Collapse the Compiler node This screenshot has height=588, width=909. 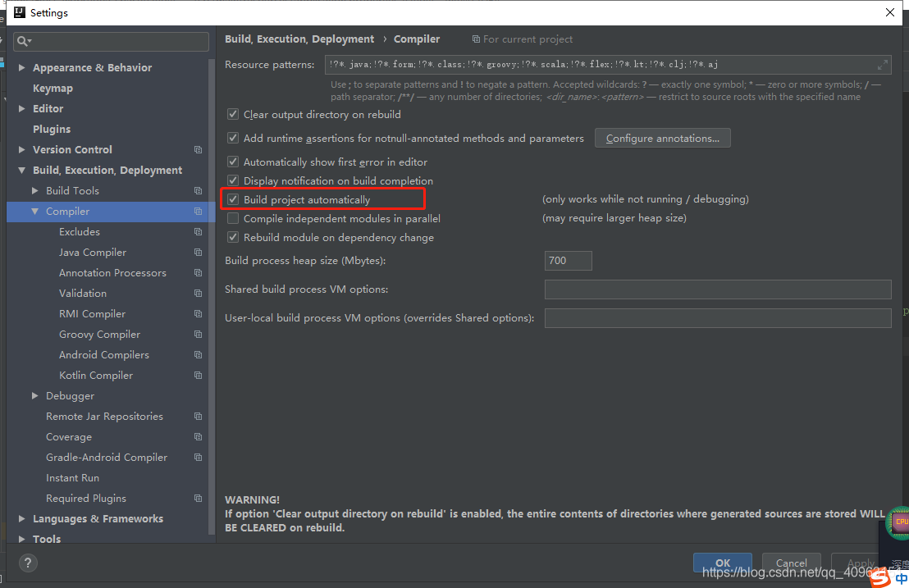(x=34, y=212)
